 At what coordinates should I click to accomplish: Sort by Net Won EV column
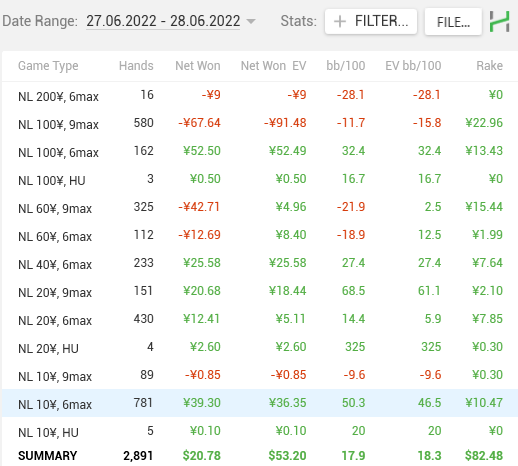(273, 66)
